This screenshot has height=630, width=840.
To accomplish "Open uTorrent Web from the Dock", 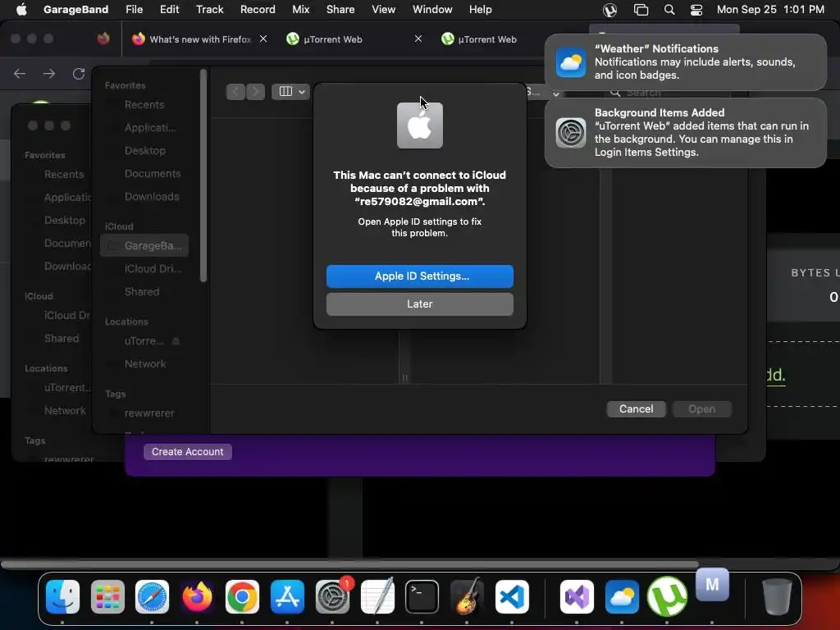I will (667, 596).
